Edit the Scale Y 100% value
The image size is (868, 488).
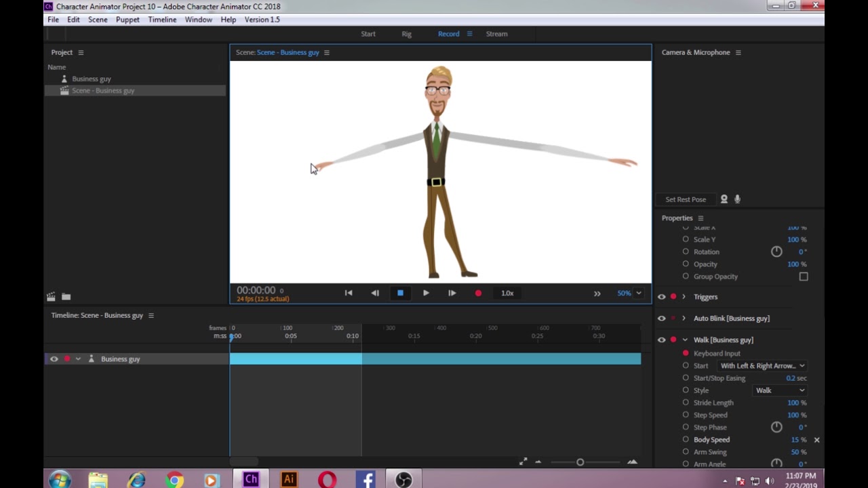tap(797, 240)
